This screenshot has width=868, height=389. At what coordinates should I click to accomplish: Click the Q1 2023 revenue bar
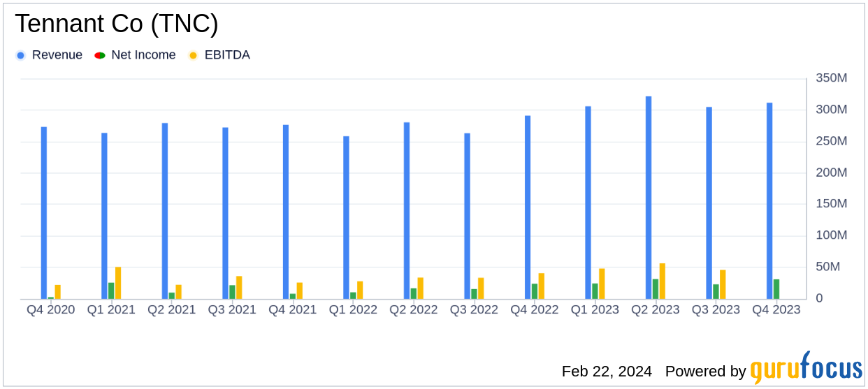click(588, 203)
